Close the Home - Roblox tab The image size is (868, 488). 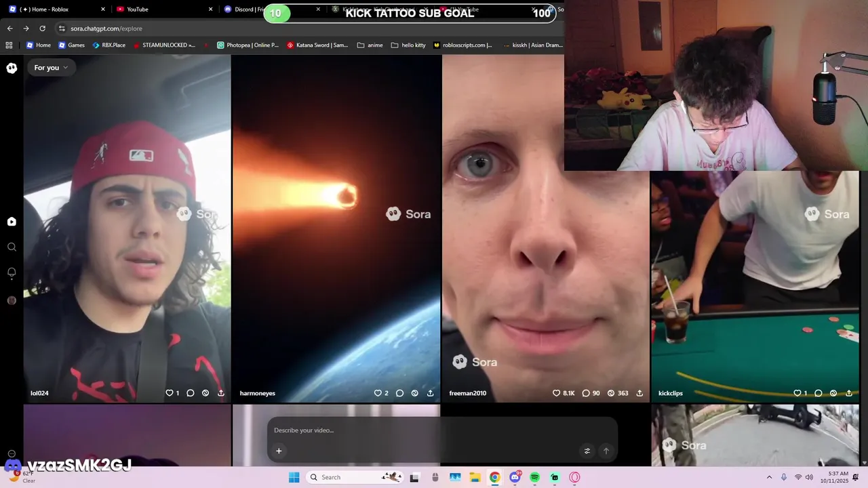pyautogui.click(x=103, y=9)
